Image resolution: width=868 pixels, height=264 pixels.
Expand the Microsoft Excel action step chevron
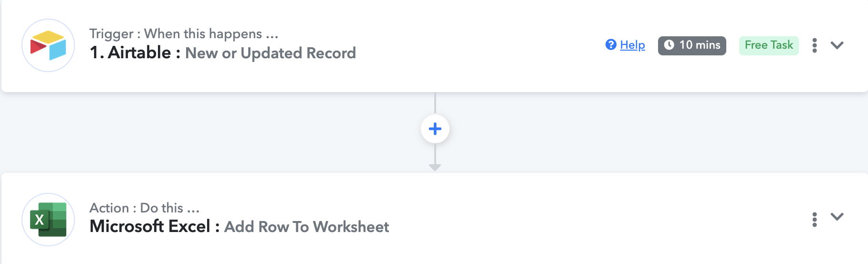click(837, 217)
